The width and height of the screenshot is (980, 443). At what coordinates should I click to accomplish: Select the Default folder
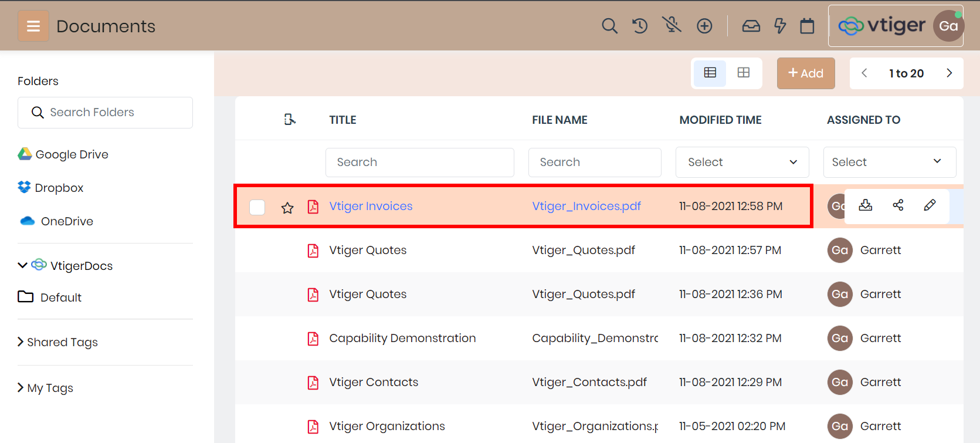(x=50, y=297)
